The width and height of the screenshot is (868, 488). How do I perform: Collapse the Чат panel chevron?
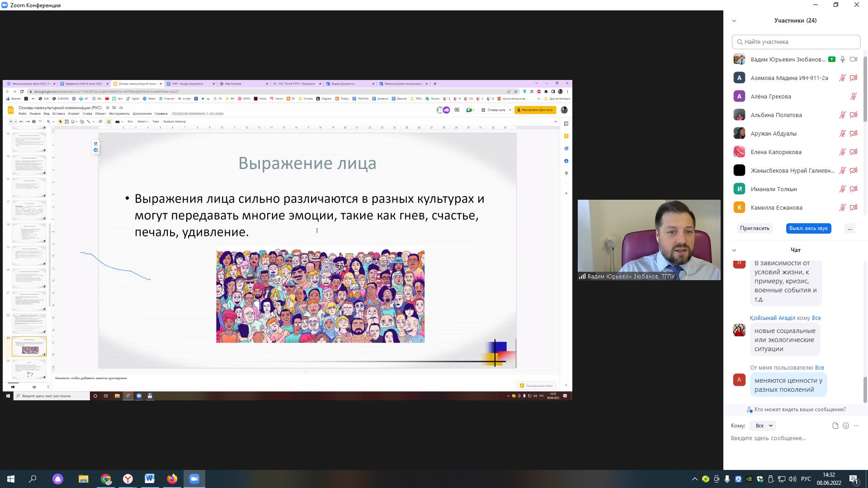(734, 250)
